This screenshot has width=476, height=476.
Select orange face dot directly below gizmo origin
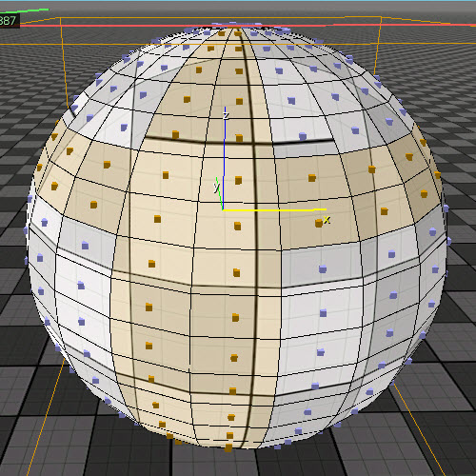[x=237, y=226]
